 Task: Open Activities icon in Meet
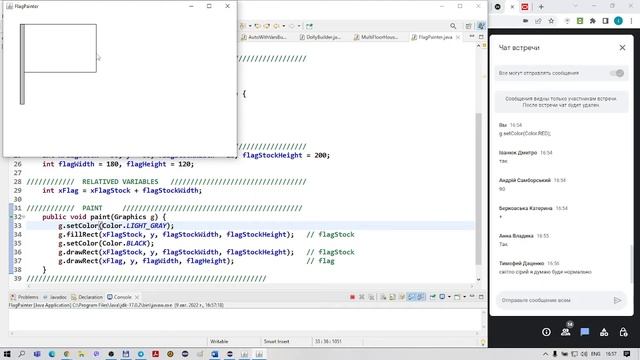pyautogui.click(x=604, y=332)
